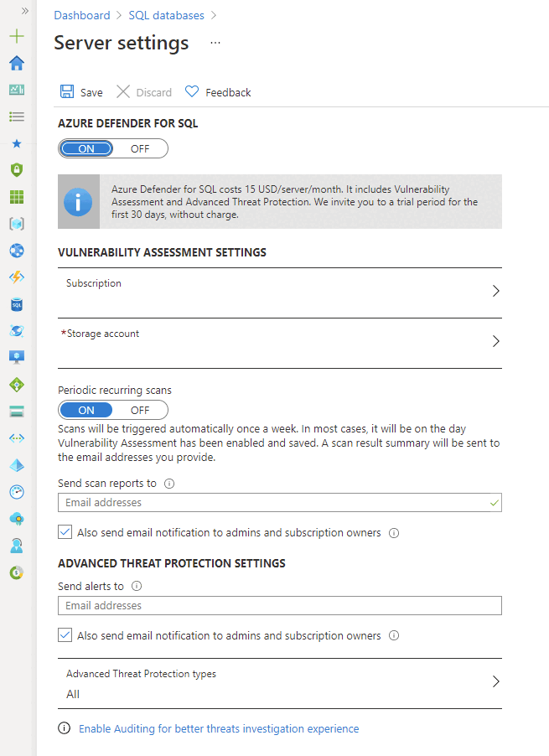
Task: Open Enable Auditing for better threats link
Action: 219,728
